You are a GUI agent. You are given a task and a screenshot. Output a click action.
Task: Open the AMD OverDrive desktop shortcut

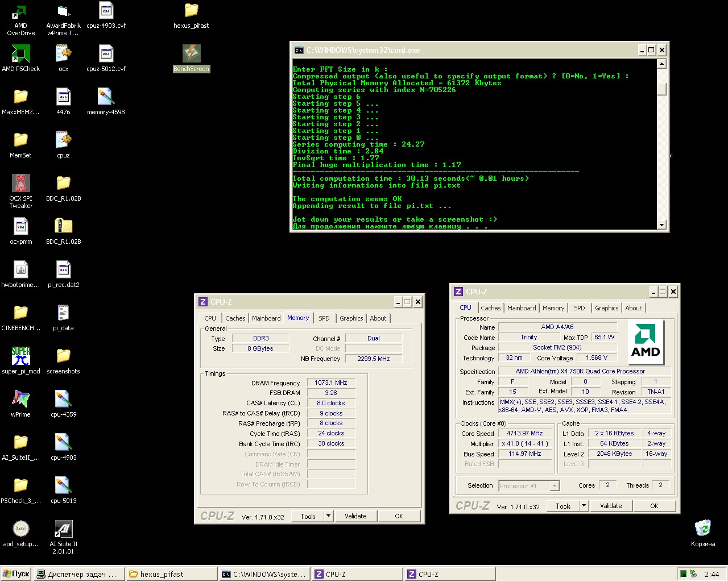coord(20,11)
